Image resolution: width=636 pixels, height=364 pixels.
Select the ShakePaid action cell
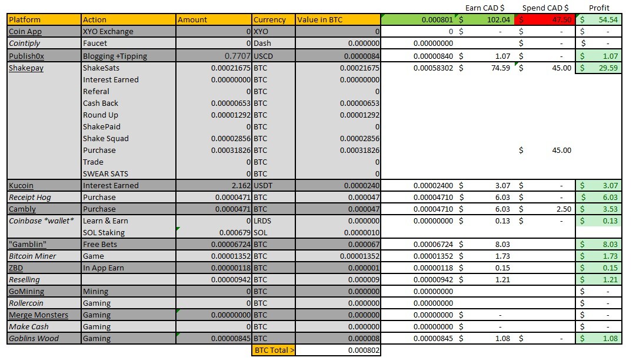pos(129,127)
